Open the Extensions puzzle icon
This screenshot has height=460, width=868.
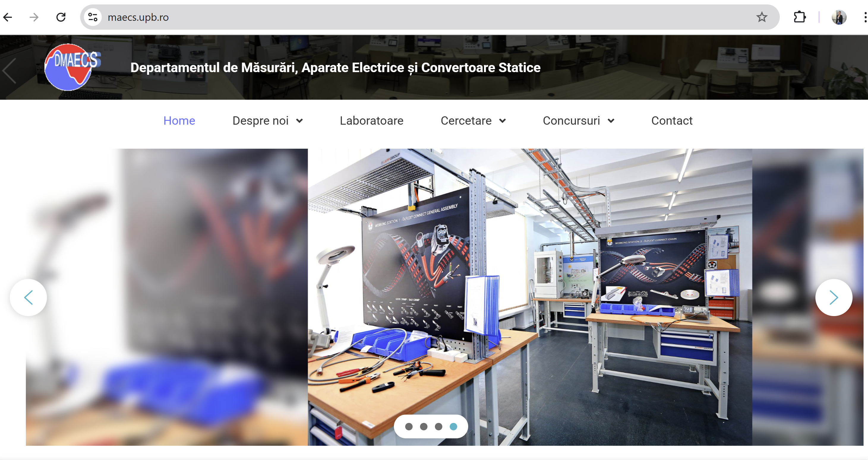pyautogui.click(x=800, y=17)
